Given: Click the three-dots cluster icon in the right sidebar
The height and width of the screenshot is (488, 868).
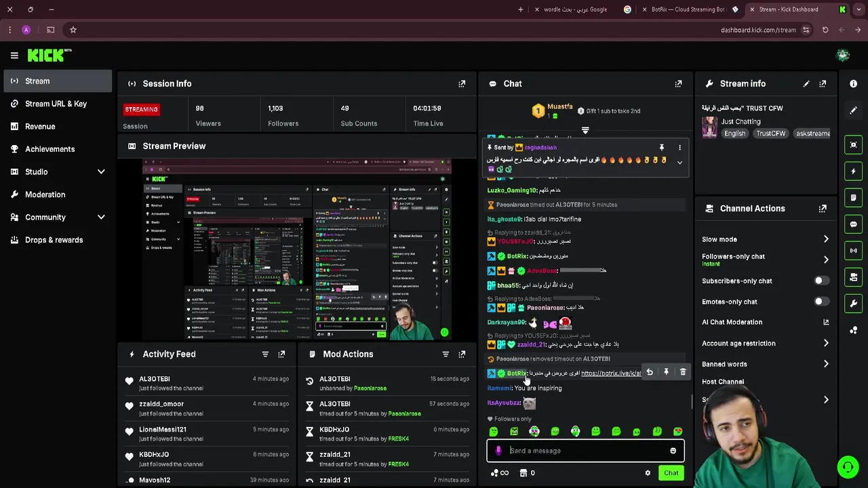Looking at the screenshot, I should [x=853, y=330].
